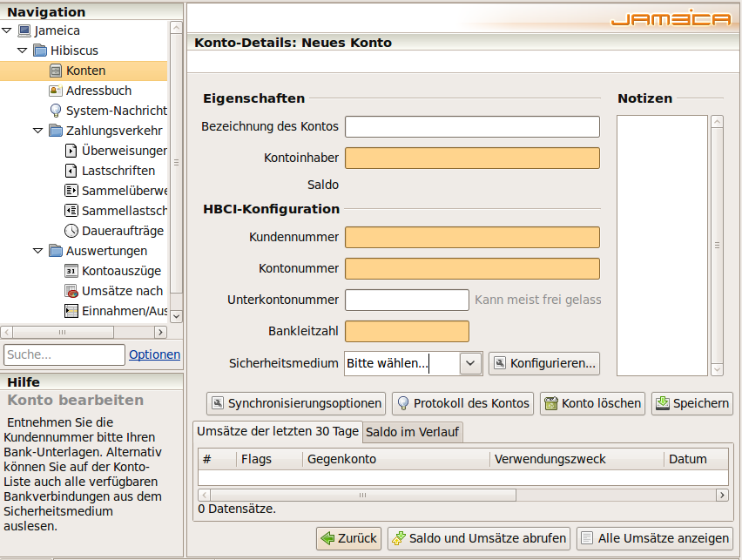The width and height of the screenshot is (742, 560).
Task: Sort by Gegenkonto column header
Action: click(396, 459)
